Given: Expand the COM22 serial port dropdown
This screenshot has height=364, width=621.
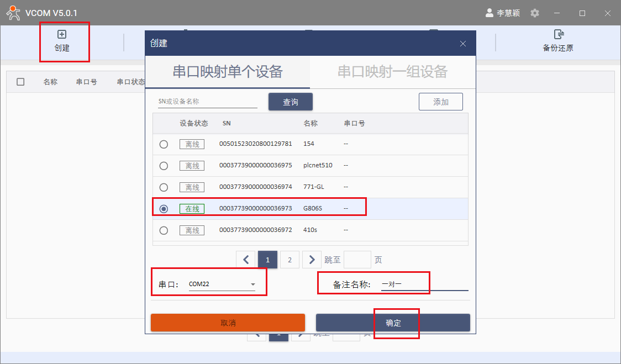Looking at the screenshot, I should pos(252,285).
